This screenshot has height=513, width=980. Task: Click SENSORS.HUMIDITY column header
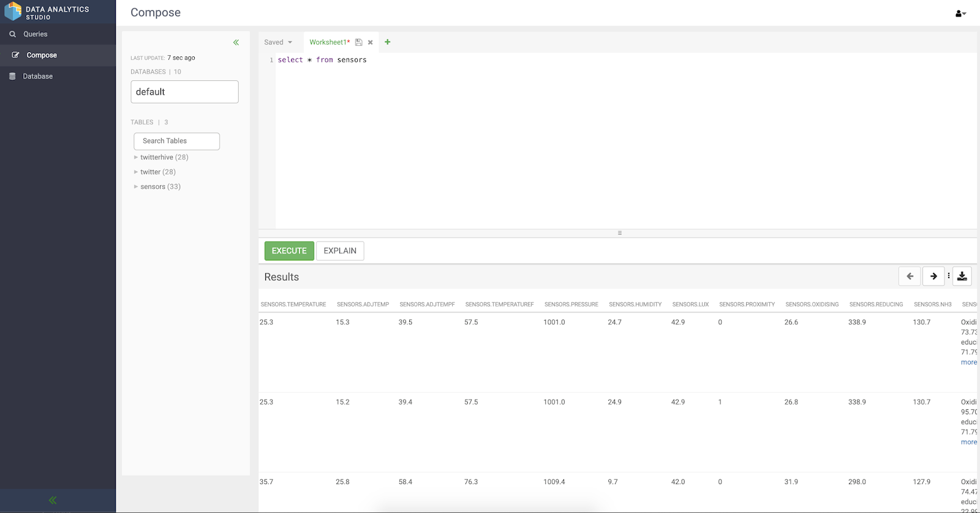pos(635,305)
